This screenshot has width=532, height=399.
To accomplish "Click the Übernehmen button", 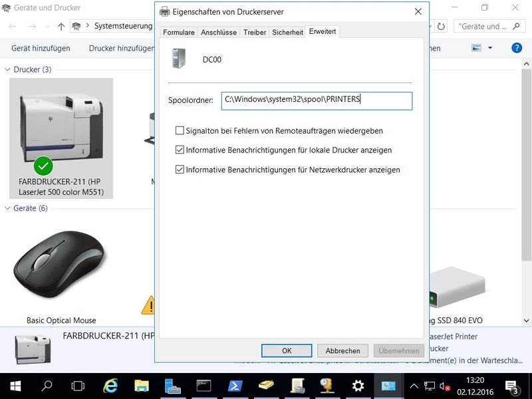I will point(399,350).
